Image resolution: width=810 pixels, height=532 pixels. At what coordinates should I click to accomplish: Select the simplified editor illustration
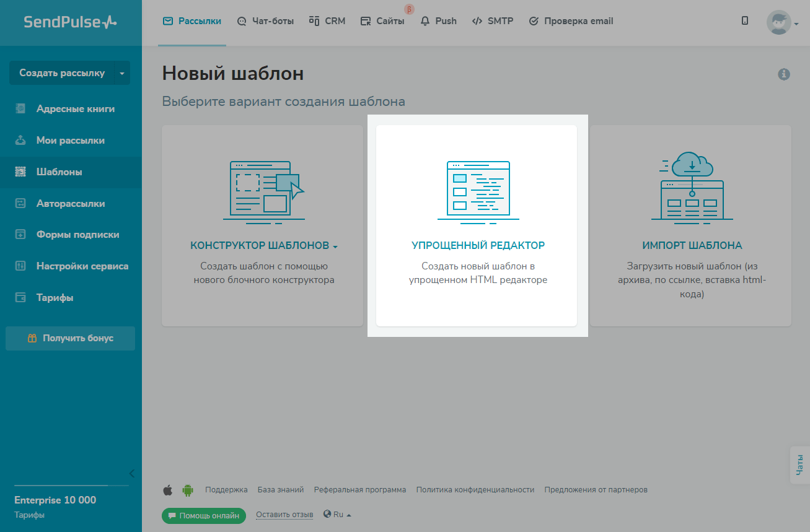pyautogui.click(x=478, y=191)
